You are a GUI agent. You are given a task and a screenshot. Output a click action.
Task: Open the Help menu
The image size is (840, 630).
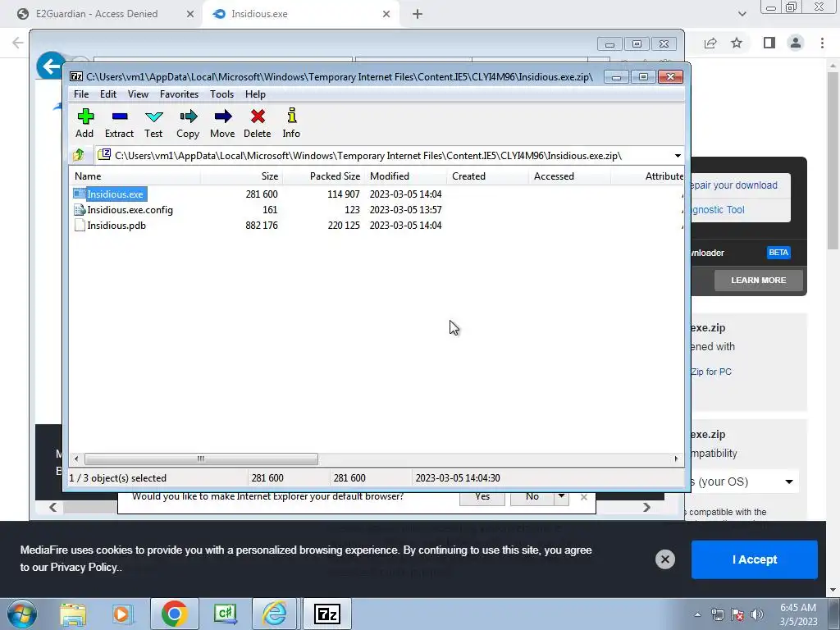coord(256,94)
